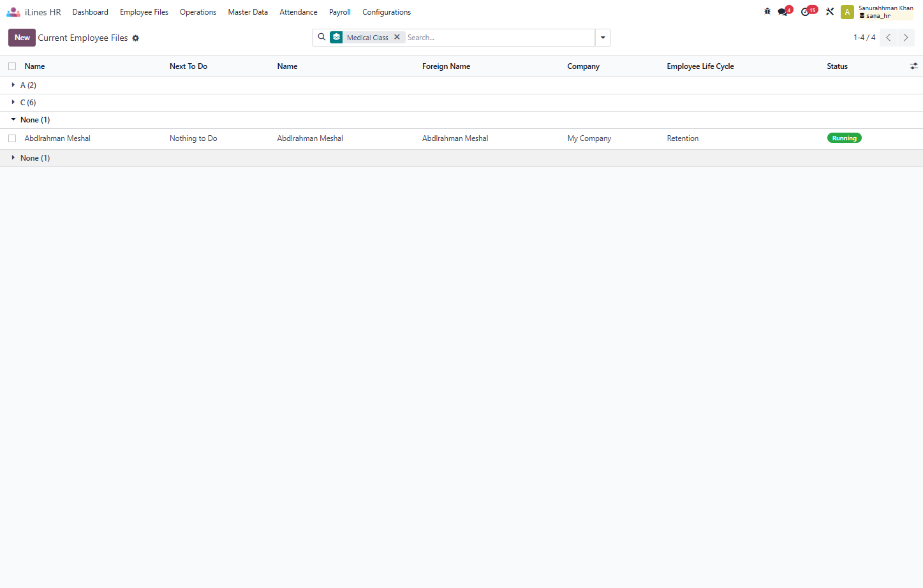The image size is (923, 588).
Task: Open the gear actions menu beside Current Employee Files
Action: click(135, 38)
